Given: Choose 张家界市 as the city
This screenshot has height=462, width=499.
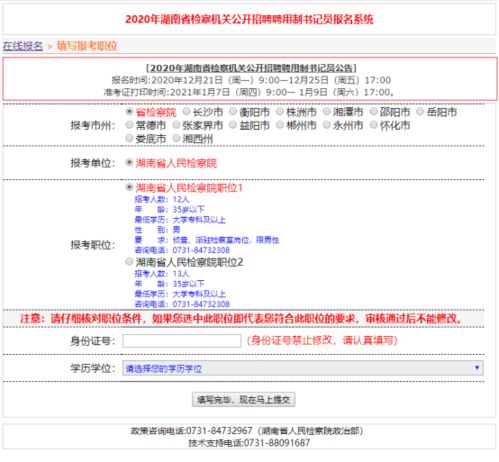Looking at the screenshot, I should pos(176,125).
